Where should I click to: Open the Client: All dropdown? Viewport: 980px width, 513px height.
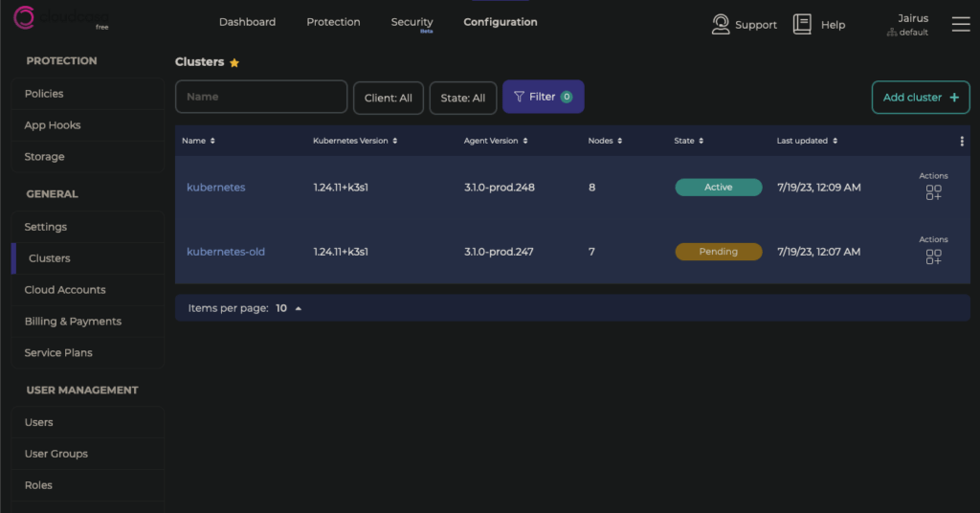tap(388, 98)
